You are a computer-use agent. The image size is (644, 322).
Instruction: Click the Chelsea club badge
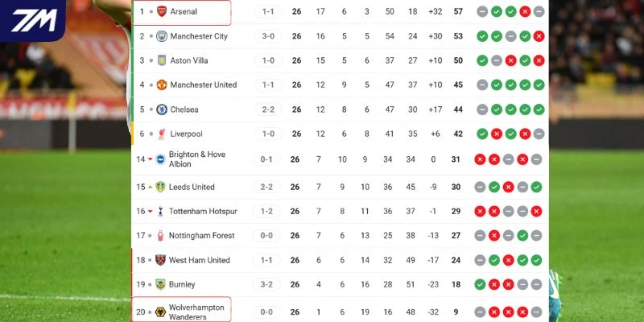click(x=161, y=109)
